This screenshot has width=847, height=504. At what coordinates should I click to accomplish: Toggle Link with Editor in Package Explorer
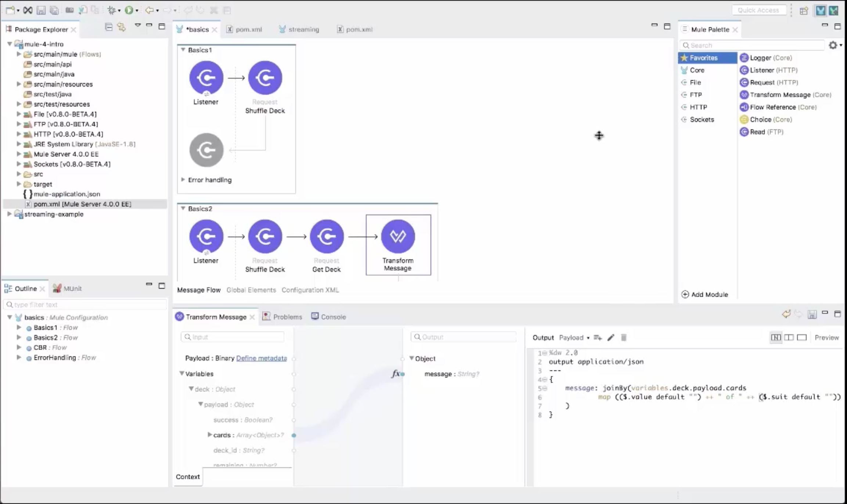(x=121, y=27)
